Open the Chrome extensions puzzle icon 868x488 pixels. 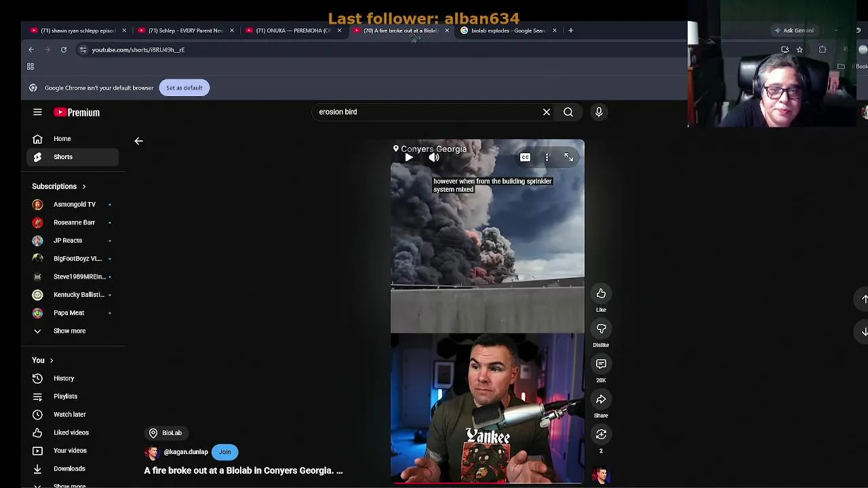823,49
